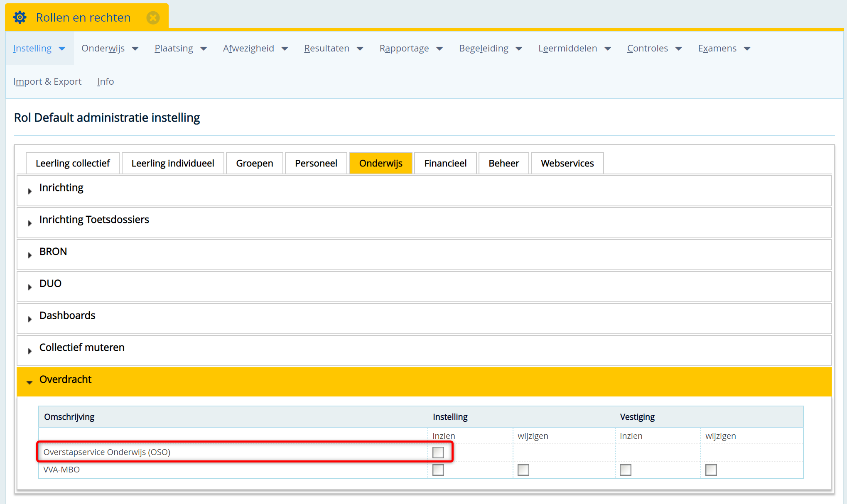Switch to the Financieel tab
This screenshot has width=847, height=504.
(x=445, y=163)
